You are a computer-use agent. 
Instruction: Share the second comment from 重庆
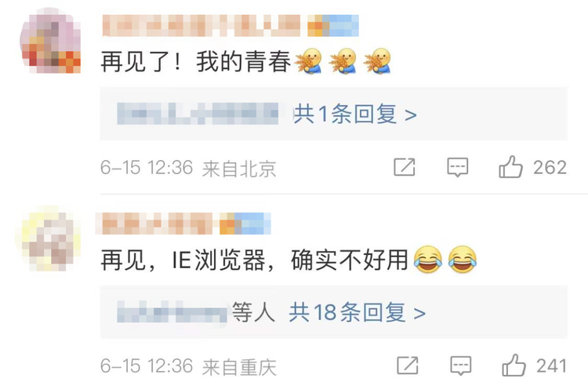[408, 365]
